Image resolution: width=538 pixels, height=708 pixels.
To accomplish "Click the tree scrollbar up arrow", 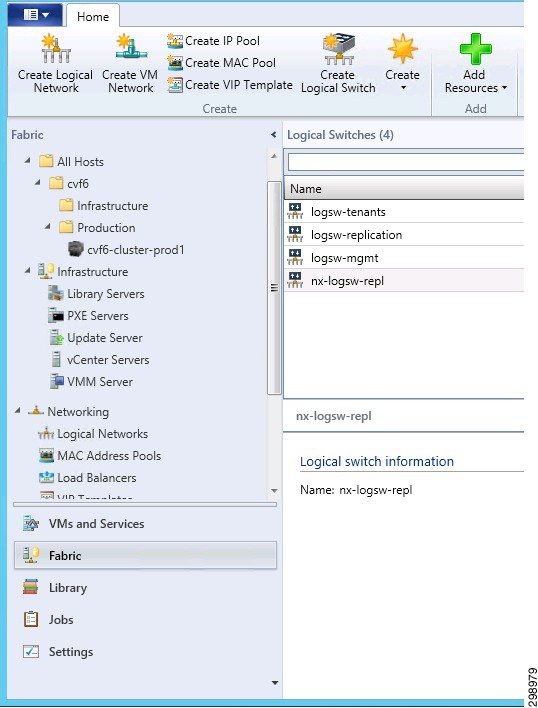I will click(x=274, y=156).
